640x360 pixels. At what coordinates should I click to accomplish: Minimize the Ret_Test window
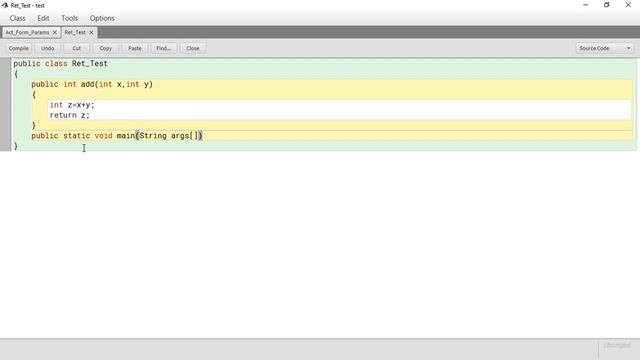pyautogui.click(x=586, y=5)
